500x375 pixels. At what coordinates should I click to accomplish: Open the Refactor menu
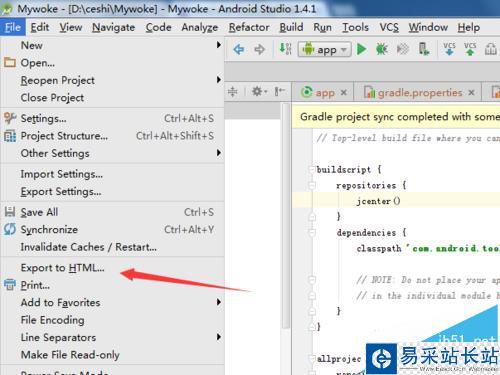(249, 27)
